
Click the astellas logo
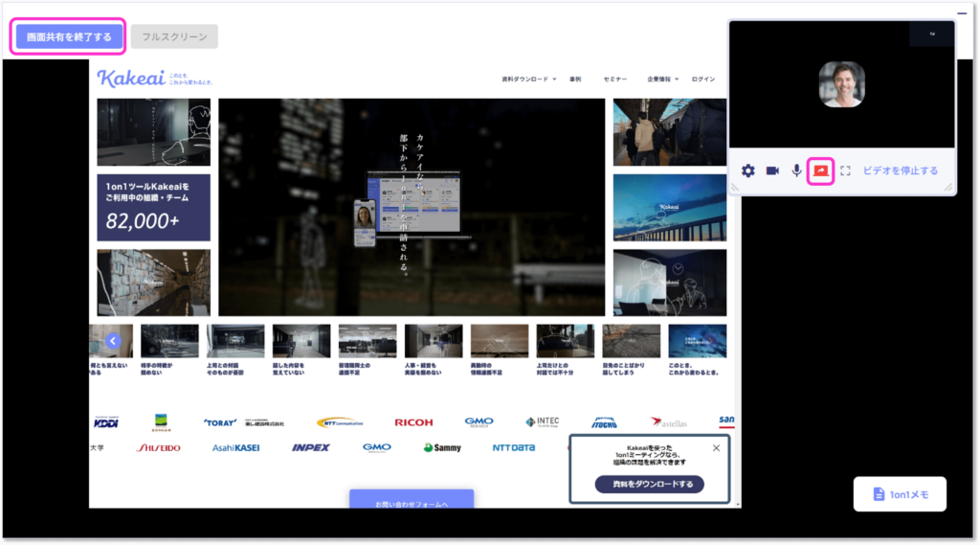[668, 423]
